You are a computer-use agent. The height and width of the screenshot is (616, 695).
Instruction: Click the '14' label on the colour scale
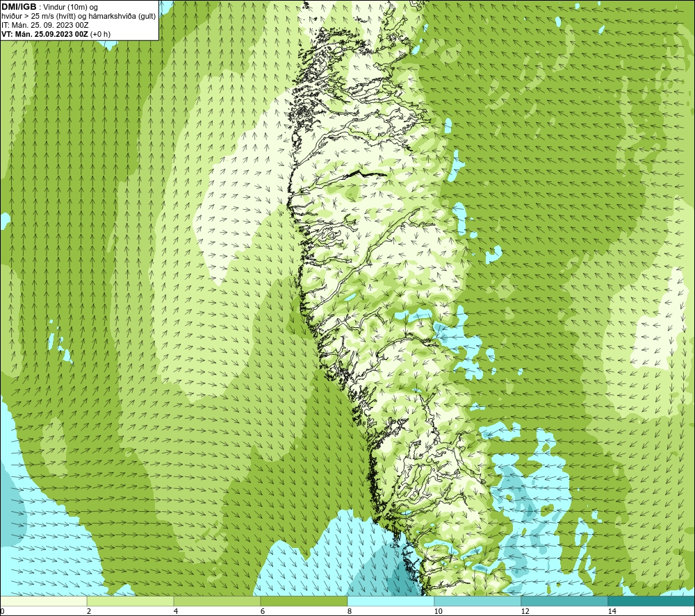pos(612,611)
